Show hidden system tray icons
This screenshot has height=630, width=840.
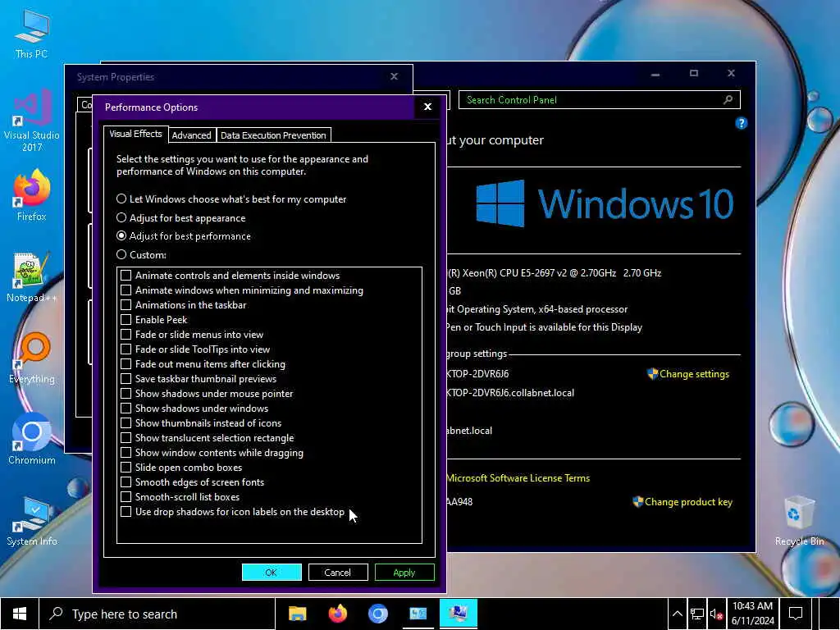pos(677,614)
